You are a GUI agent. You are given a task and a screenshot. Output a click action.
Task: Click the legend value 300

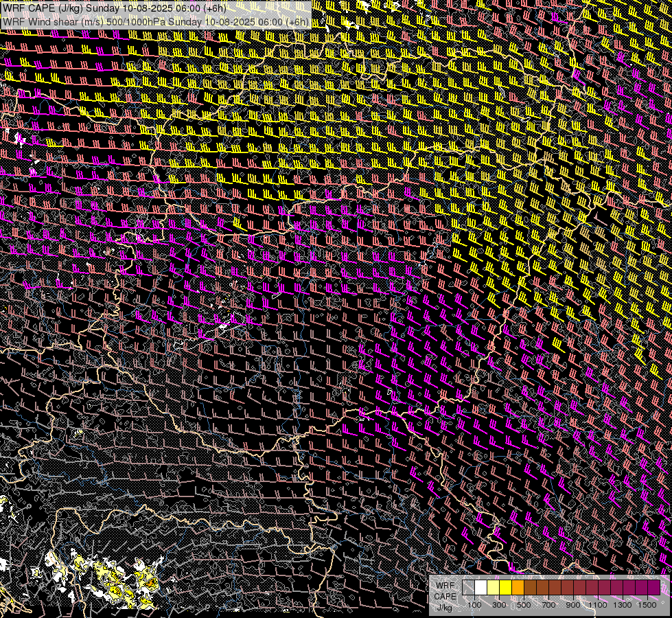point(499,605)
